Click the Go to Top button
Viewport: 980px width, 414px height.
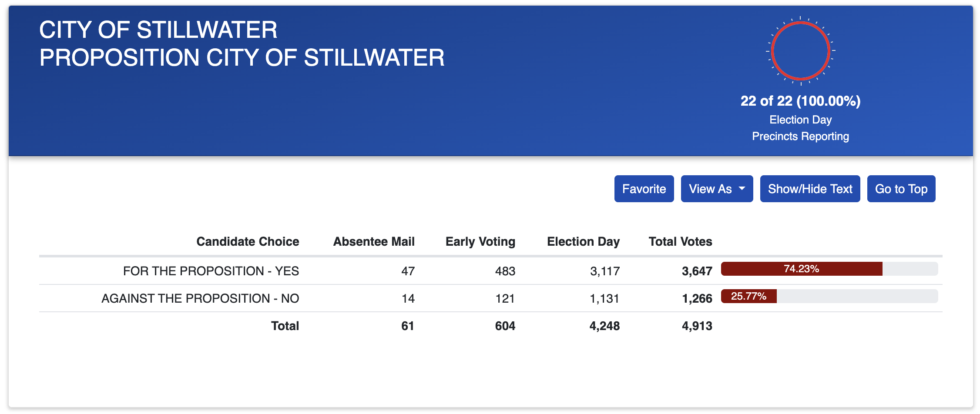[x=901, y=189]
